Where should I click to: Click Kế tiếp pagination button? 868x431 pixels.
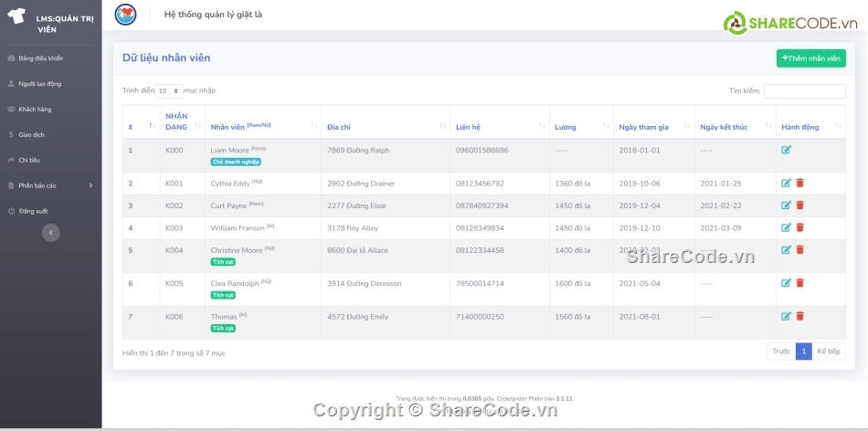click(x=828, y=352)
